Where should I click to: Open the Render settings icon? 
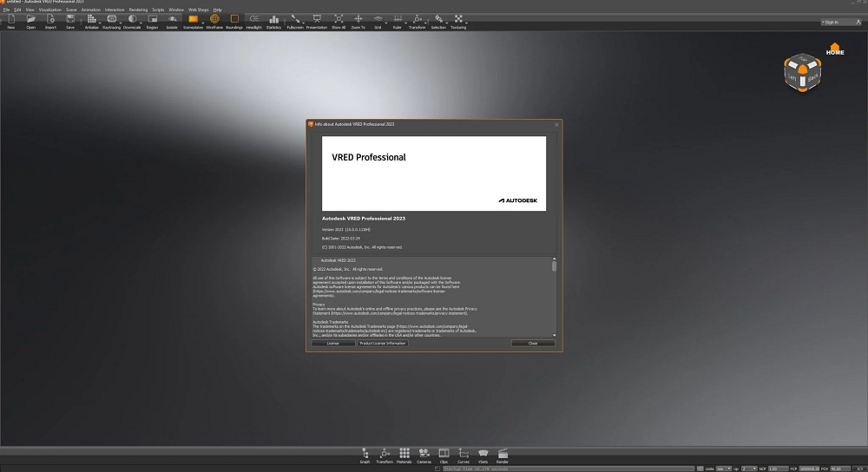[503, 454]
